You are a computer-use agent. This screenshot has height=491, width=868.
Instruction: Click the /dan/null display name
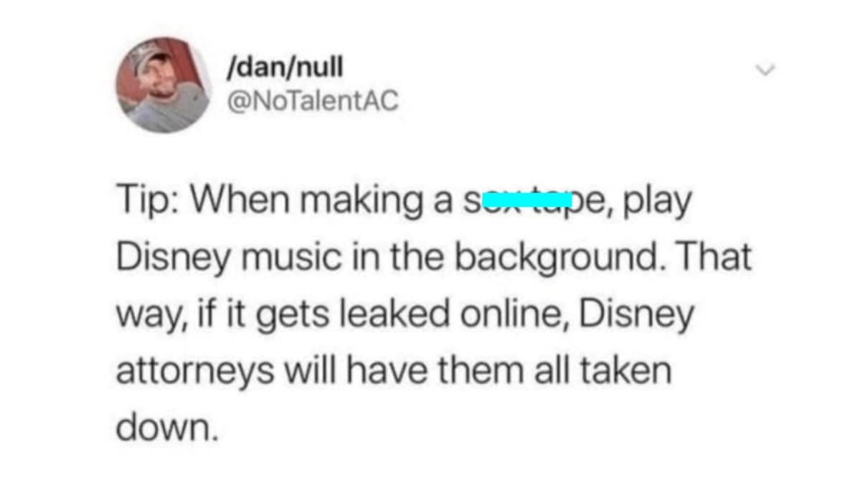285,68
